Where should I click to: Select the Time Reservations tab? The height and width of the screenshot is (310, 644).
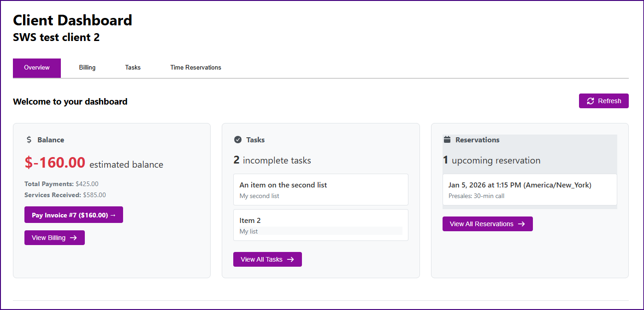(195, 68)
